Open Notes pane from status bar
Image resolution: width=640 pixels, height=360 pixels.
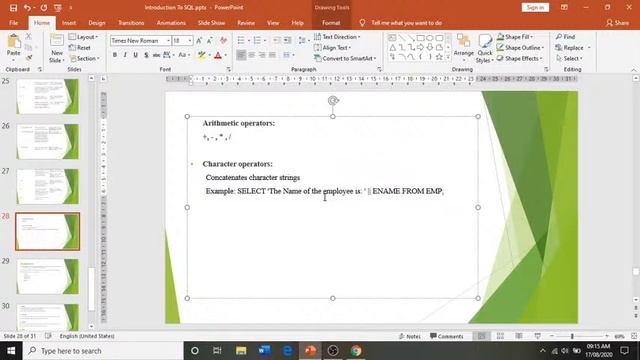tap(410, 336)
